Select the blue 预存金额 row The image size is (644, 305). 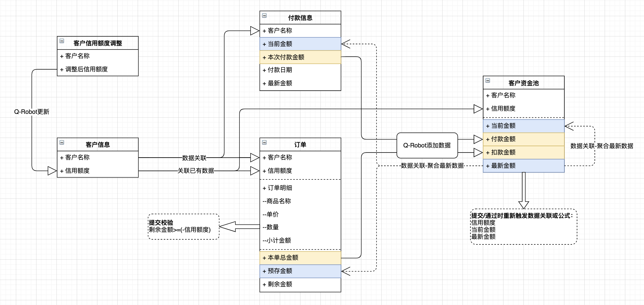(300, 271)
